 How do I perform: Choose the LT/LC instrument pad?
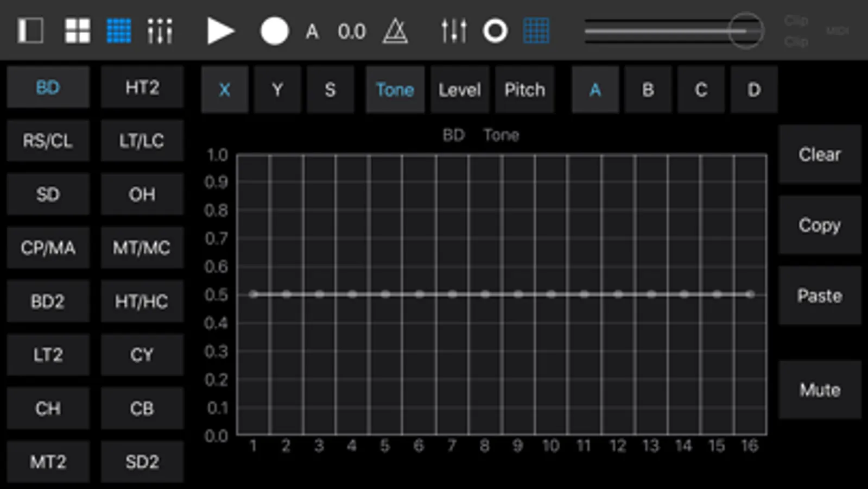coord(142,141)
